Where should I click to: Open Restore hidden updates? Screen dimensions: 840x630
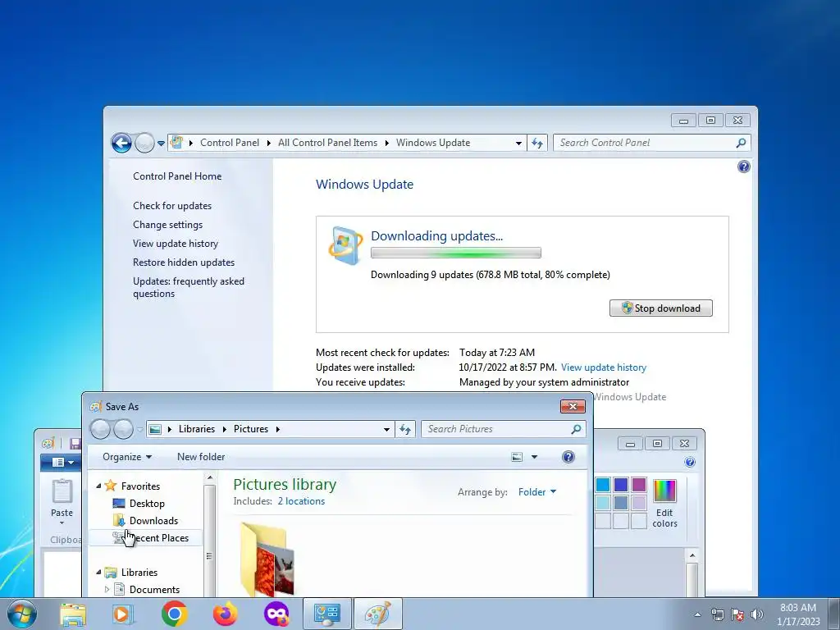184,262
